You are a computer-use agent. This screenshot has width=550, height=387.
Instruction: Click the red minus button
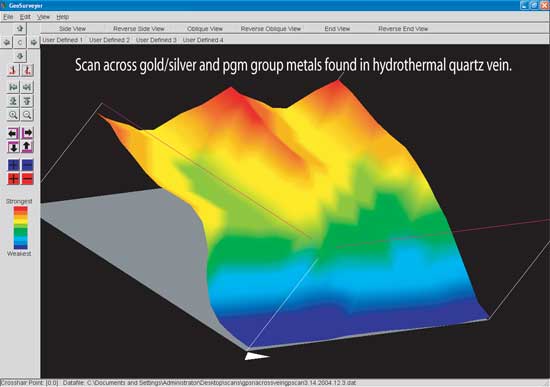27,179
